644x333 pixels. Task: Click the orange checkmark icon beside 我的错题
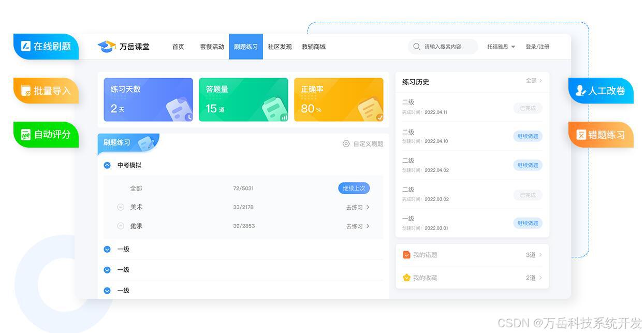[406, 254]
